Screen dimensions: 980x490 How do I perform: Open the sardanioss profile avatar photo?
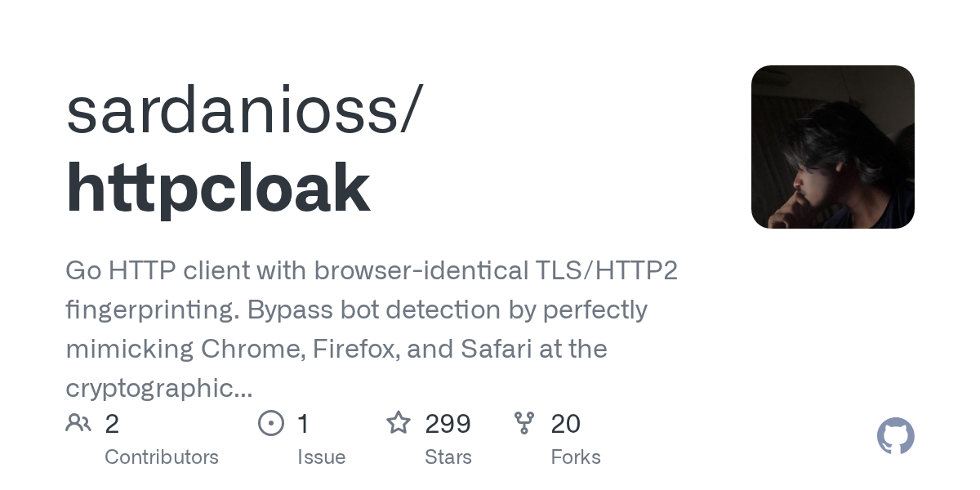832,147
